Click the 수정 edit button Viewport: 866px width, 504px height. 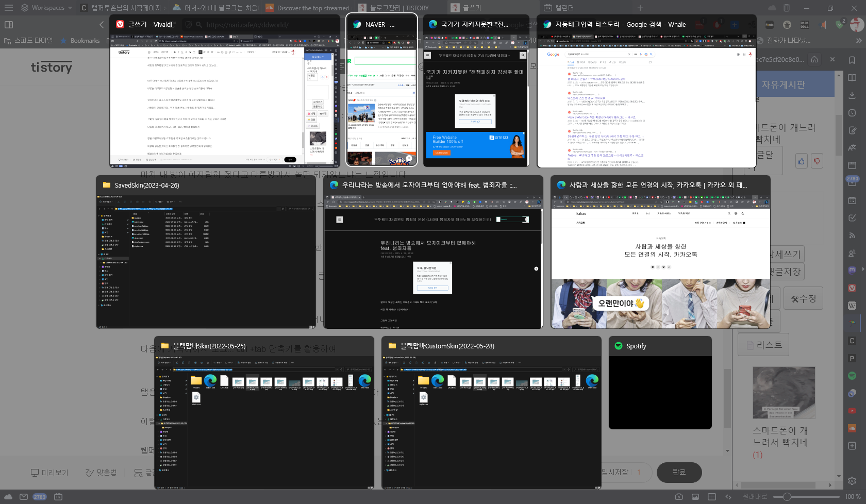pyautogui.click(x=803, y=299)
